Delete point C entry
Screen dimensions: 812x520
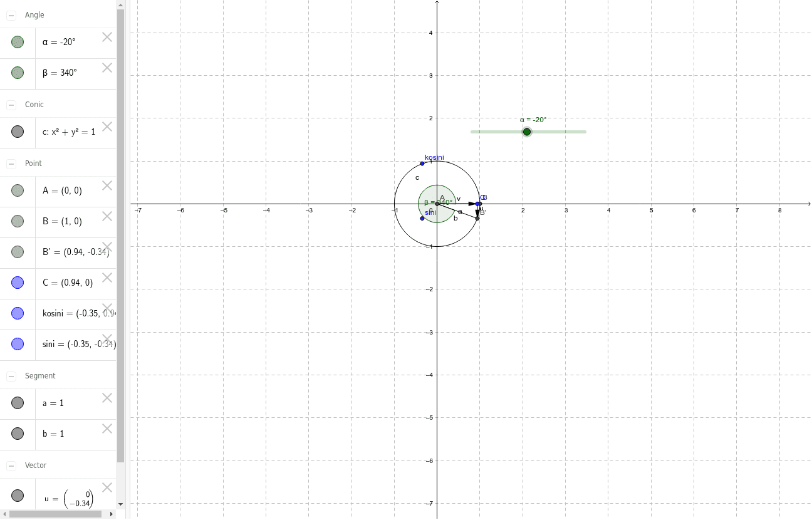click(107, 278)
